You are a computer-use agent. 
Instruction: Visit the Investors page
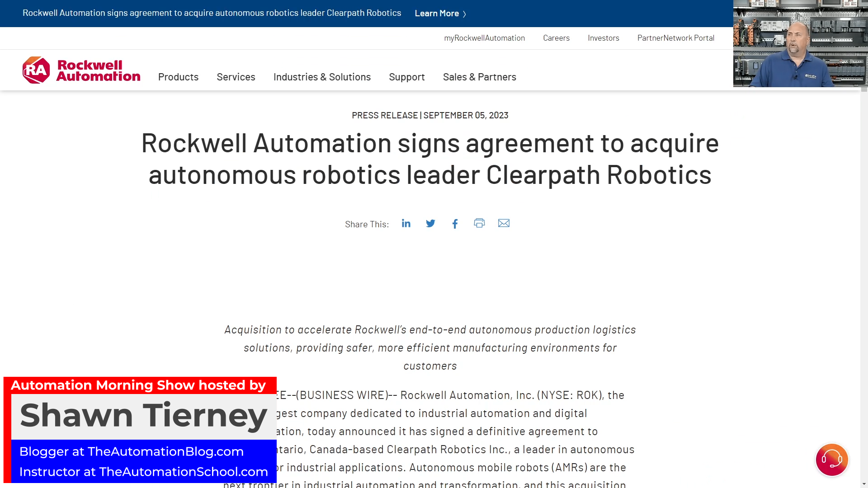pos(604,38)
